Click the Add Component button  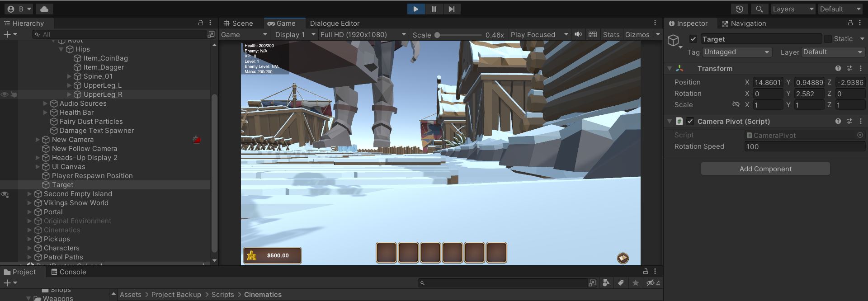(x=765, y=169)
